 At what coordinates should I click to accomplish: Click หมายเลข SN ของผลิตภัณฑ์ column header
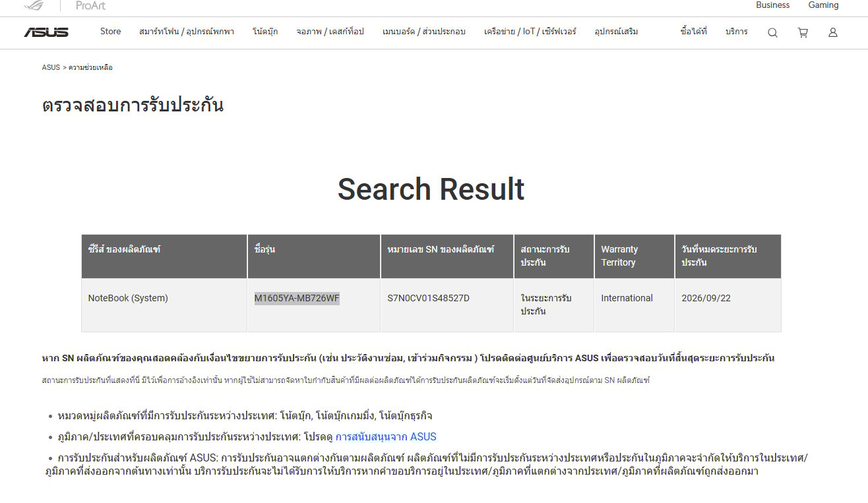(x=447, y=256)
